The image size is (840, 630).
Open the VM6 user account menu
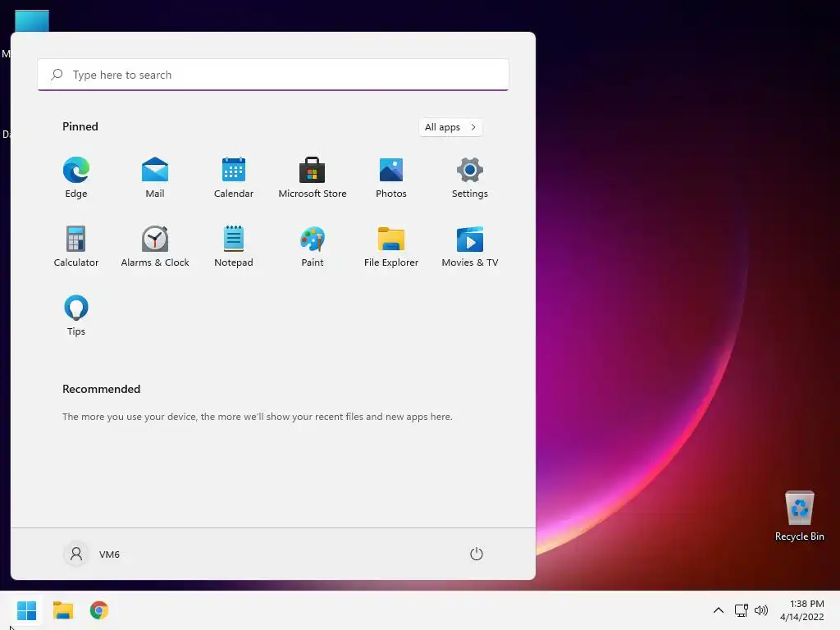click(x=92, y=554)
